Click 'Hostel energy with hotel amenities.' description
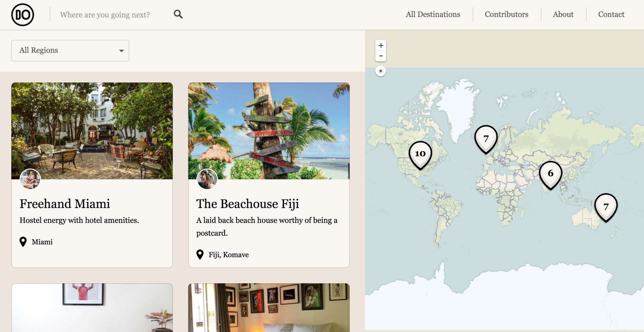 coord(79,220)
